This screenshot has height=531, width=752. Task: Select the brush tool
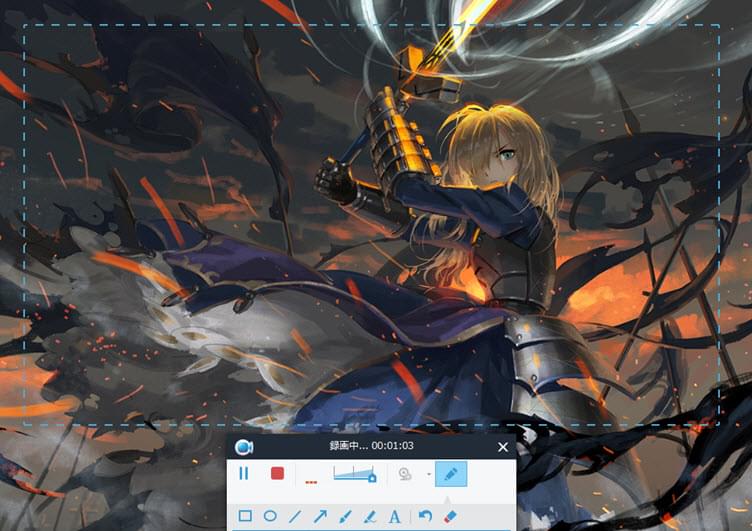345,516
